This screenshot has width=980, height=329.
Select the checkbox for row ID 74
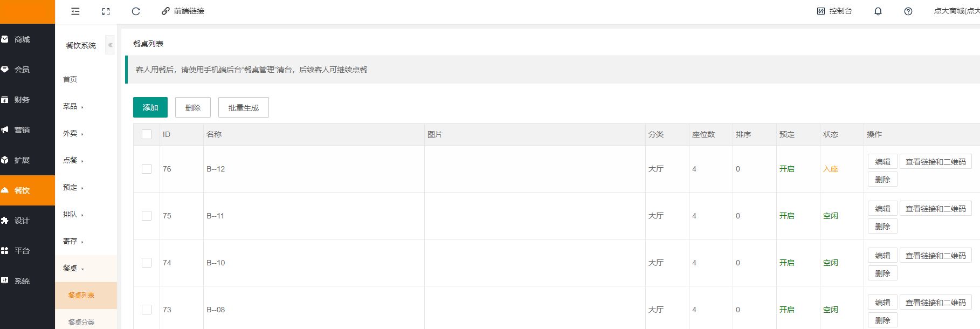click(147, 263)
